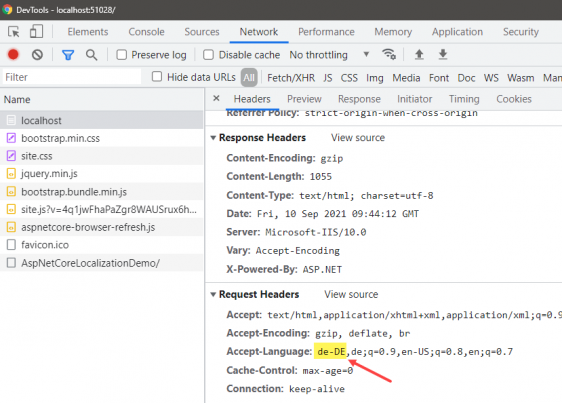Toggle the device toolbar icon
The width and height of the screenshot is (562, 403).
pos(36,32)
